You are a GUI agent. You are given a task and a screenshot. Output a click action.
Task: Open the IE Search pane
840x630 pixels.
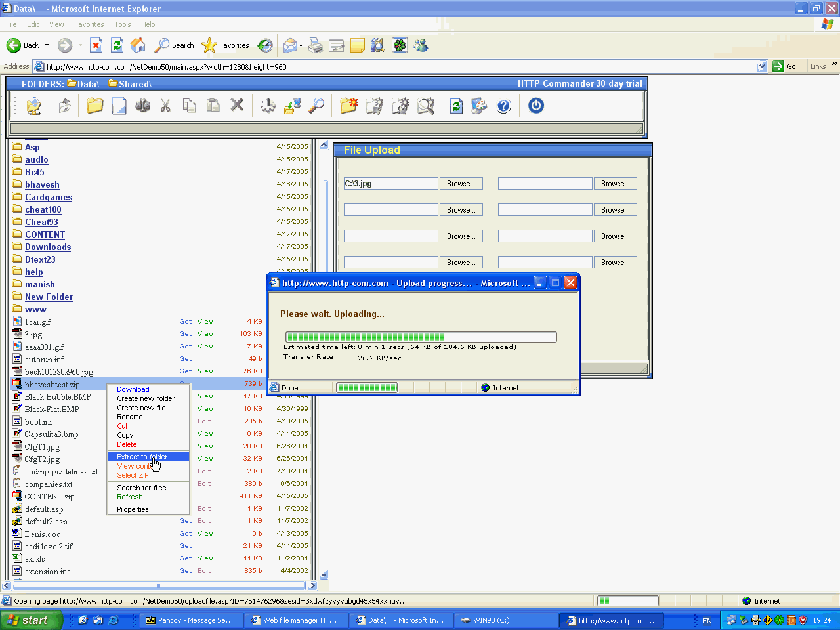175,45
